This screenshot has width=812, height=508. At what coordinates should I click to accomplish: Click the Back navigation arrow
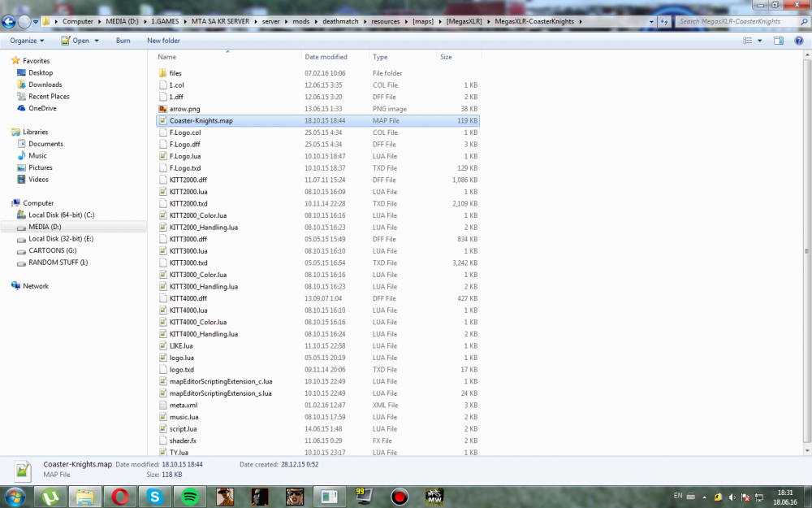(10, 22)
